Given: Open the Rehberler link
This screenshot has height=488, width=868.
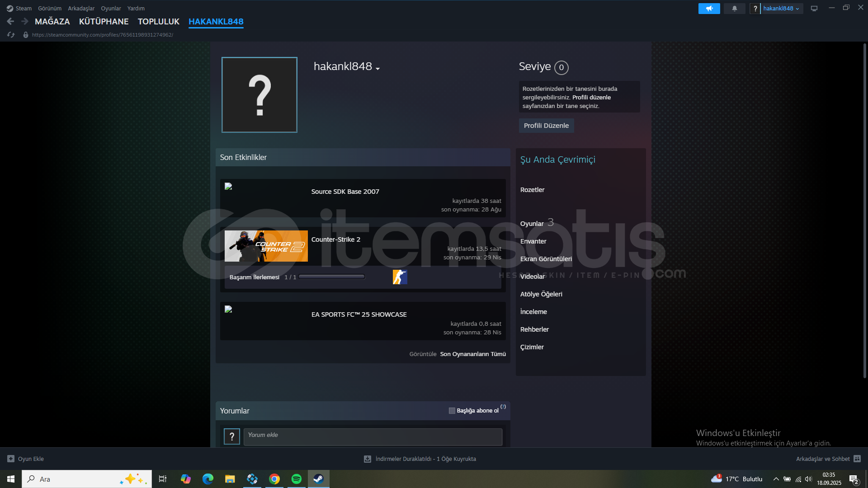Looking at the screenshot, I should click(x=535, y=329).
